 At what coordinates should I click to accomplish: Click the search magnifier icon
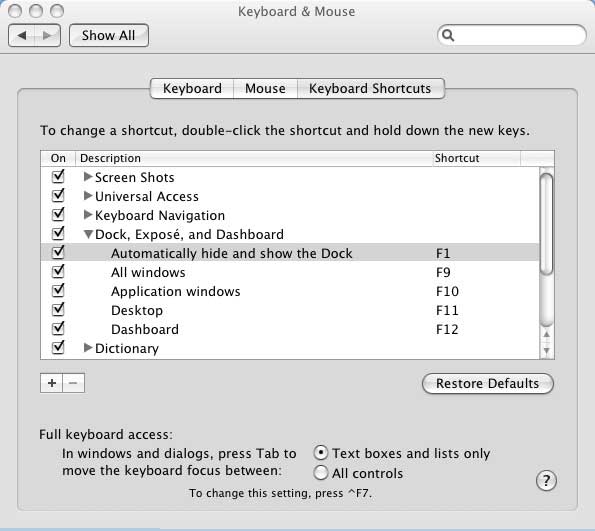pos(448,35)
